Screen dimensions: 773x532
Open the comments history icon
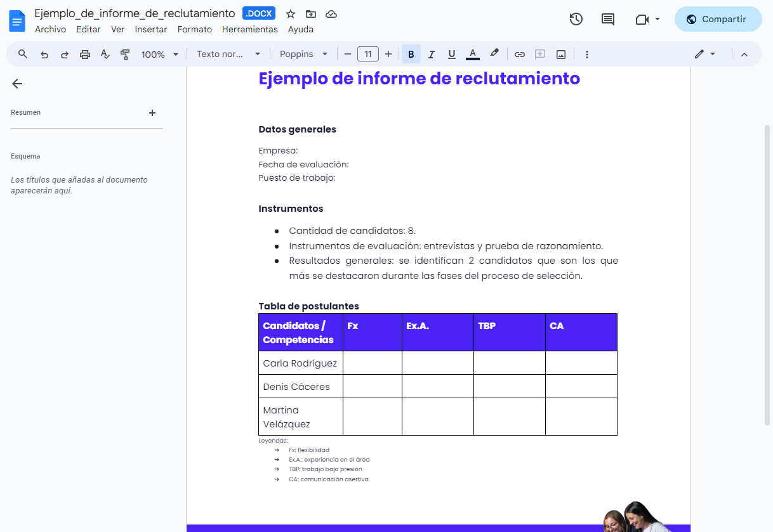click(x=608, y=19)
